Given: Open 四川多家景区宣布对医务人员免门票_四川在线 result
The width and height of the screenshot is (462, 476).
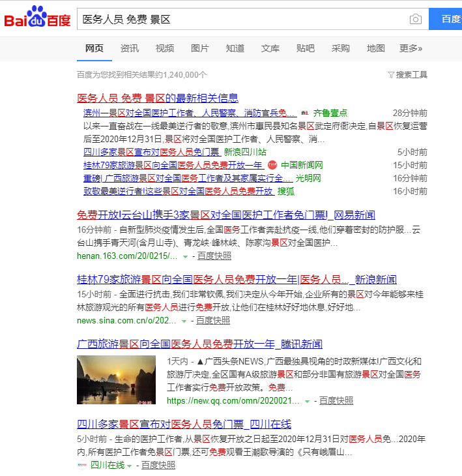Looking at the screenshot, I should (x=184, y=424).
